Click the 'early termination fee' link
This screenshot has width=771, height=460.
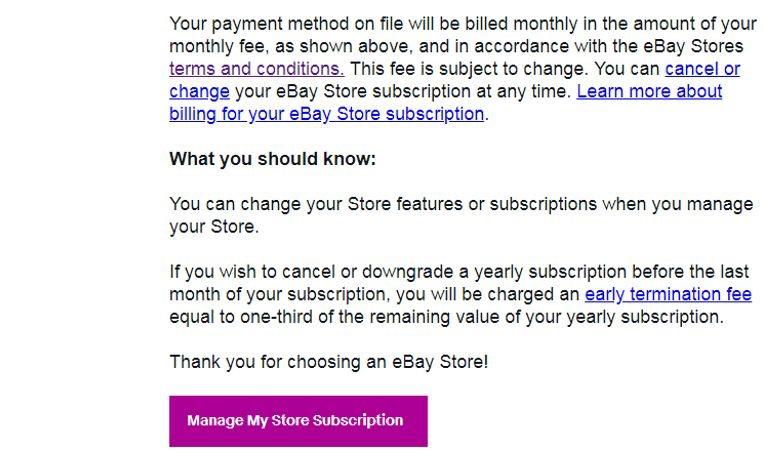tap(667, 295)
